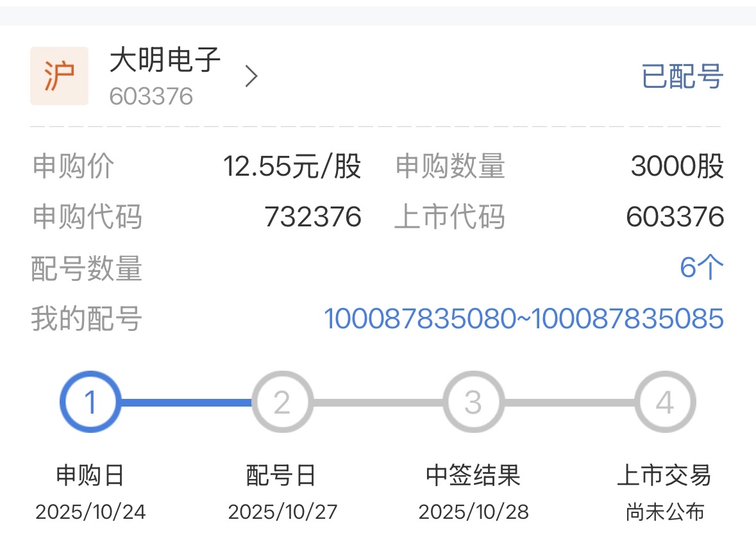Select step 3 circle for 中签结果

pos(473,401)
